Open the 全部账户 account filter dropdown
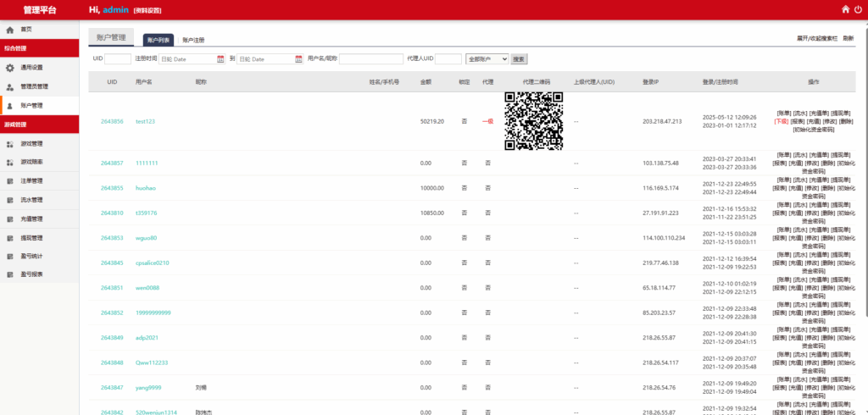The width and height of the screenshot is (868, 415). (487, 59)
